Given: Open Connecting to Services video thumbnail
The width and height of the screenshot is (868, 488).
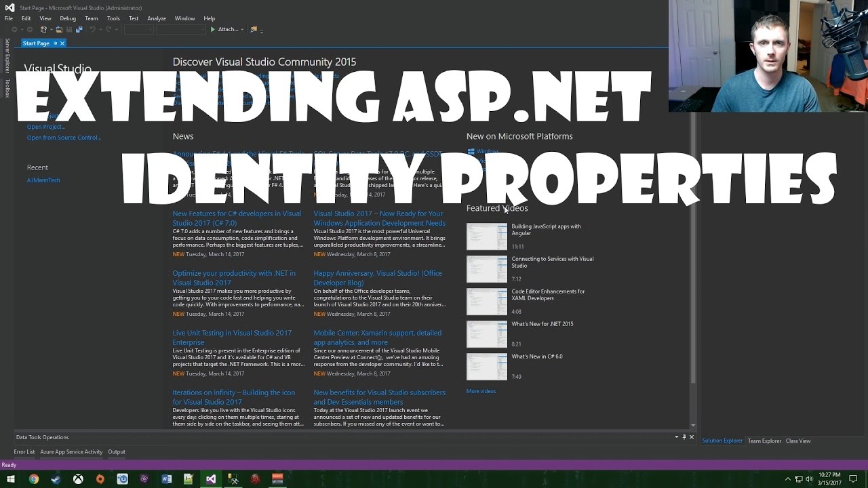Looking at the screenshot, I should 487,269.
